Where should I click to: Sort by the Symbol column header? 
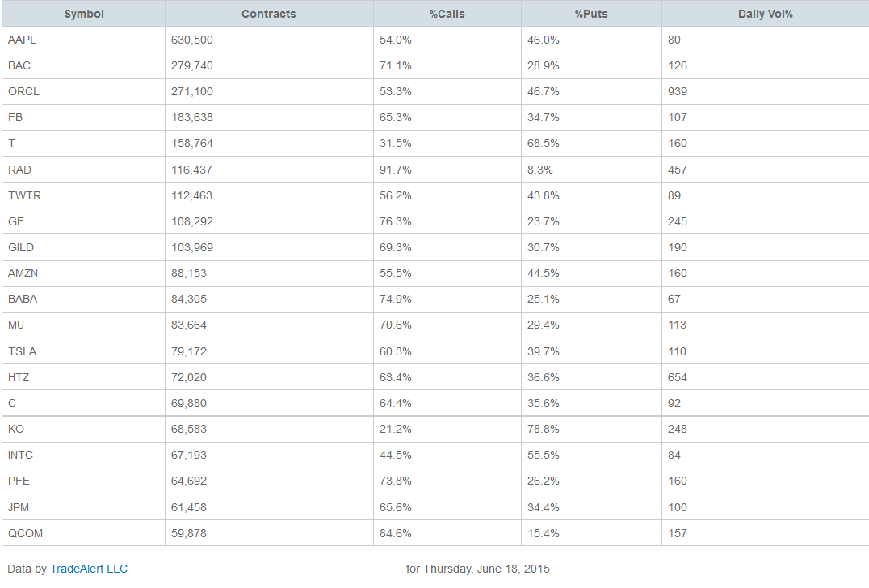[x=84, y=14]
